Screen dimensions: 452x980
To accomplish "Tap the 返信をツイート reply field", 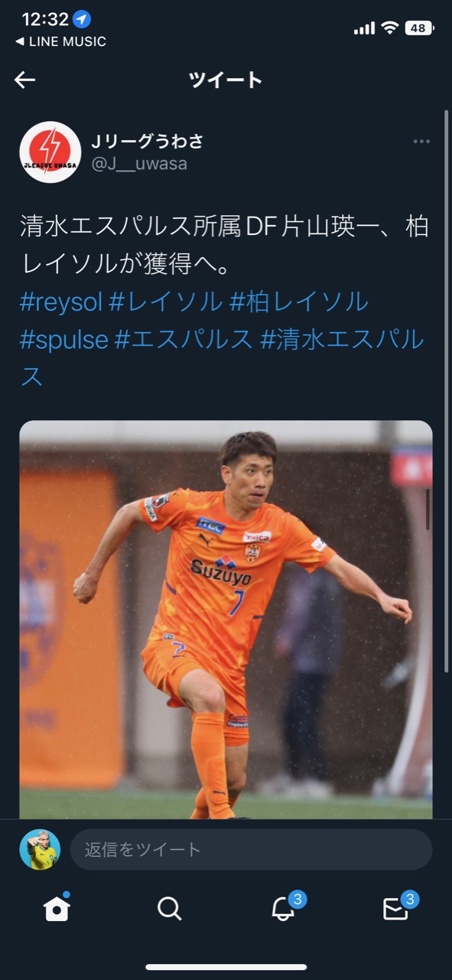I will coord(251,849).
